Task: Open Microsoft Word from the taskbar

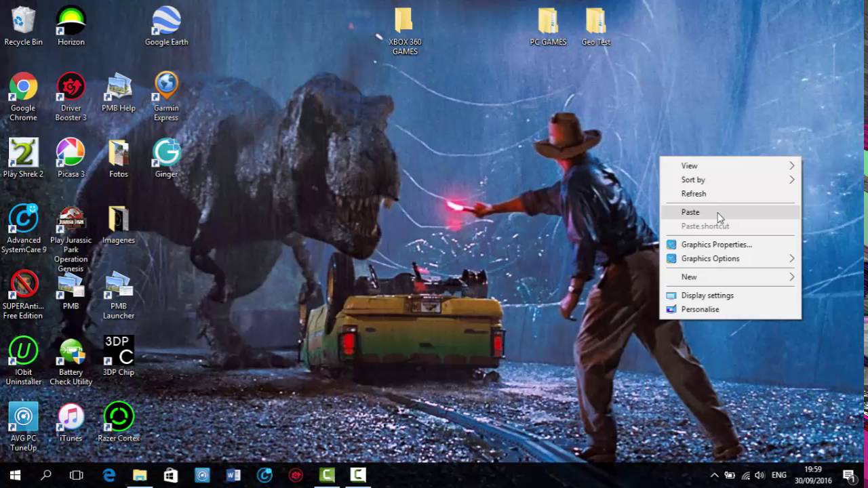Action: (233, 475)
